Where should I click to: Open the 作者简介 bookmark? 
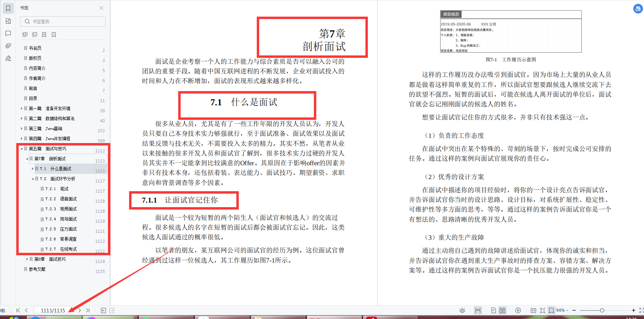tap(37, 78)
